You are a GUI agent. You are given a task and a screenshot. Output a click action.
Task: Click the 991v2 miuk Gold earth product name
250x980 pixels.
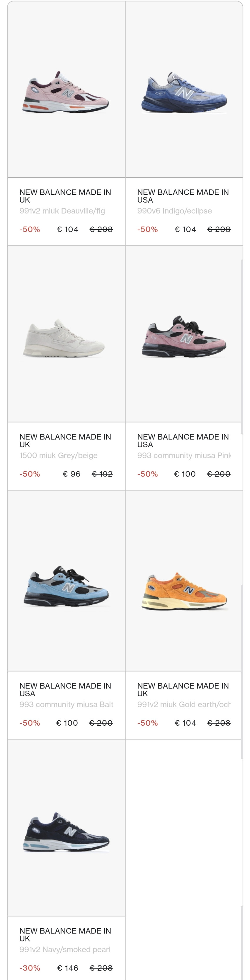[184, 704]
